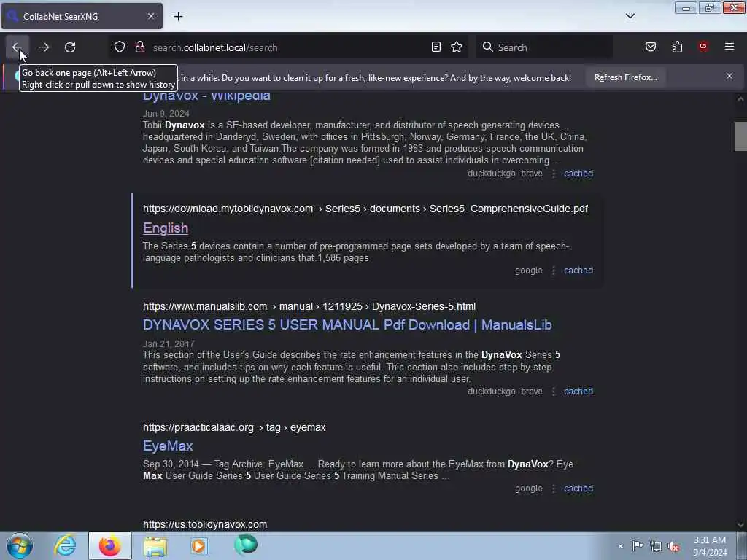Toggle reader view icon in address bar
The height and width of the screenshot is (560, 747).
[x=436, y=47]
